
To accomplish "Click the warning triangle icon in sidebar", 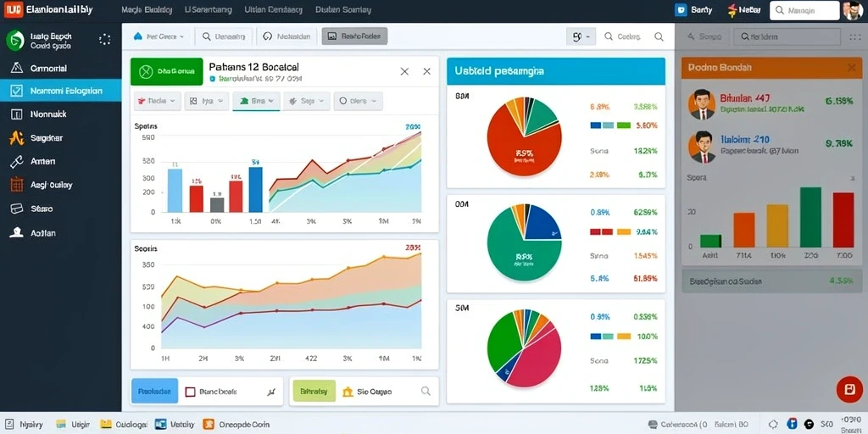I will pyautogui.click(x=17, y=68).
